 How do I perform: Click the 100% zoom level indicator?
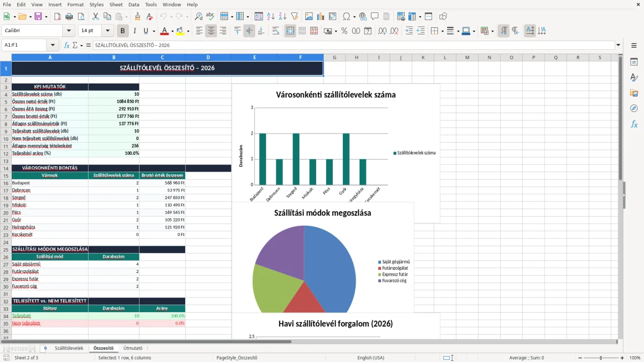[x=635, y=358]
